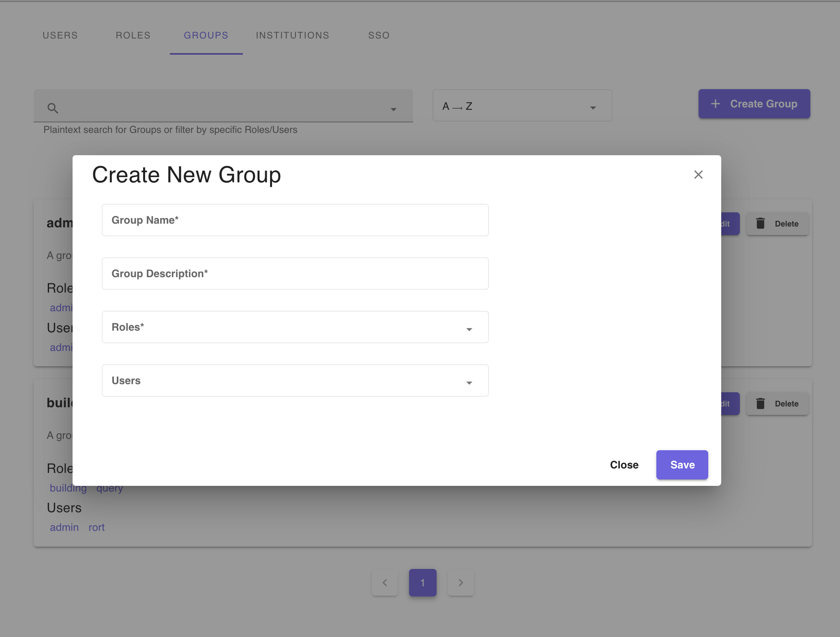
Task: Switch to the USERS tab
Action: tap(60, 36)
